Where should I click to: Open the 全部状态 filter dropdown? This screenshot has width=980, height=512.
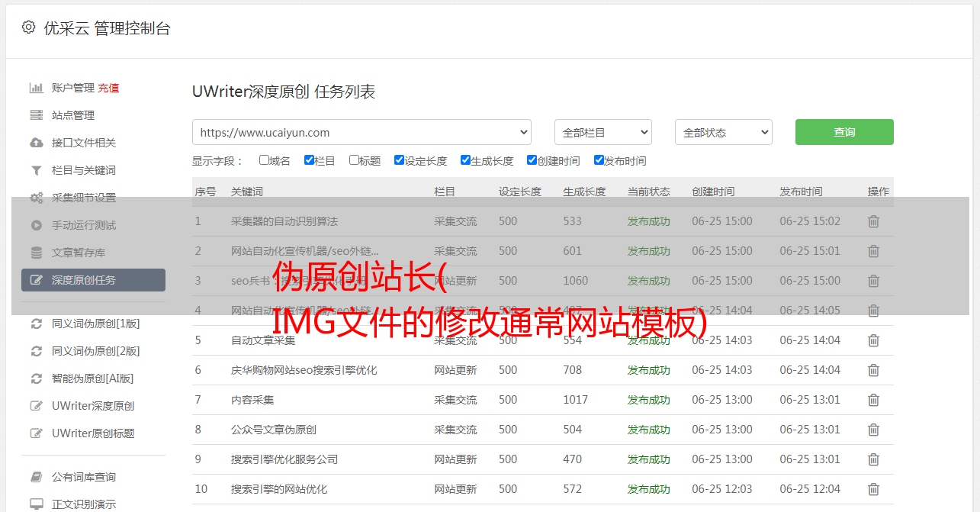(x=723, y=132)
